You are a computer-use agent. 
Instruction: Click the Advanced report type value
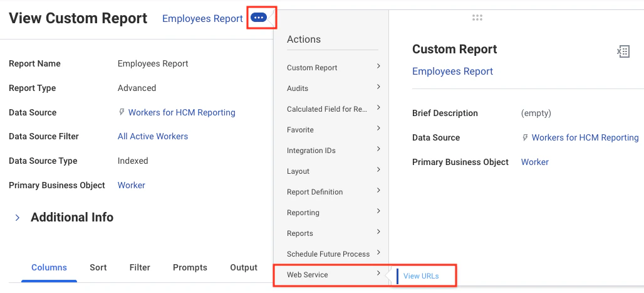[x=137, y=88]
